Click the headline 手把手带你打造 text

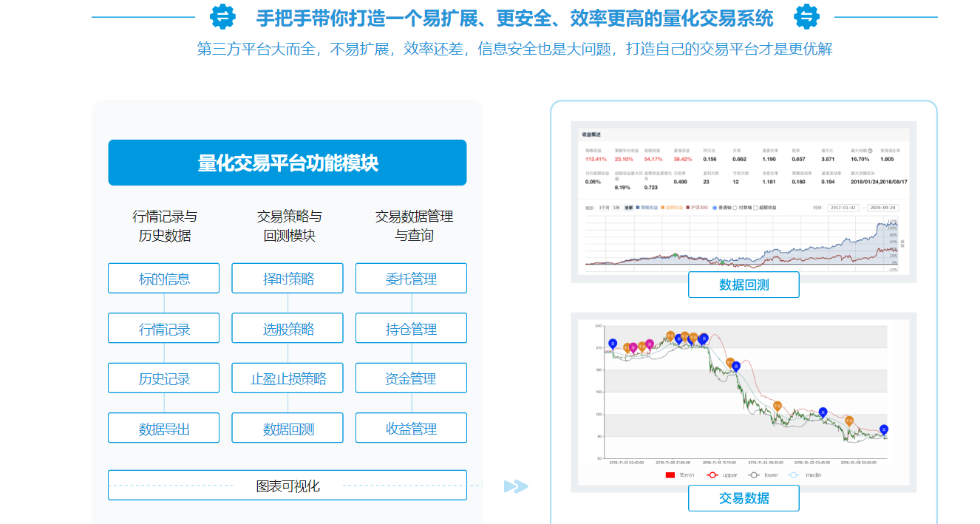(514, 17)
